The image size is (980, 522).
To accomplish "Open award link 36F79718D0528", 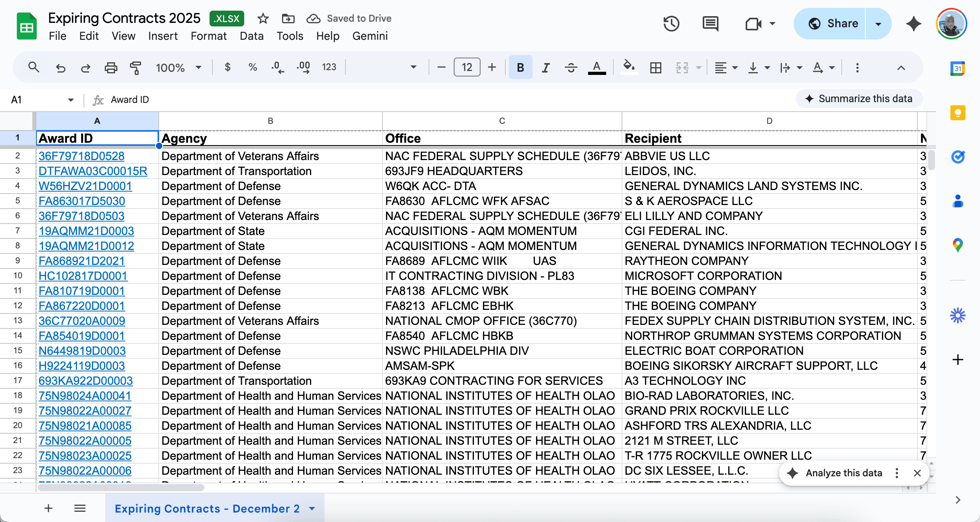I will pos(81,156).
